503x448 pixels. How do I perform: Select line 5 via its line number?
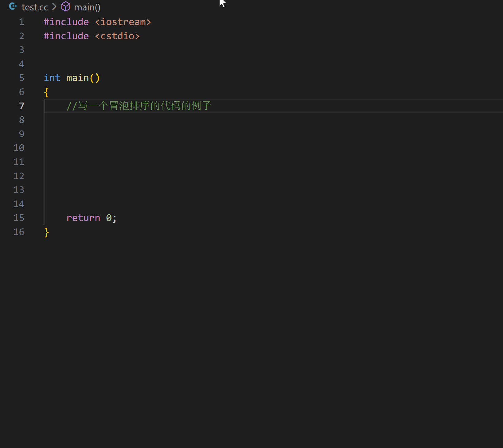pos(21,78)
